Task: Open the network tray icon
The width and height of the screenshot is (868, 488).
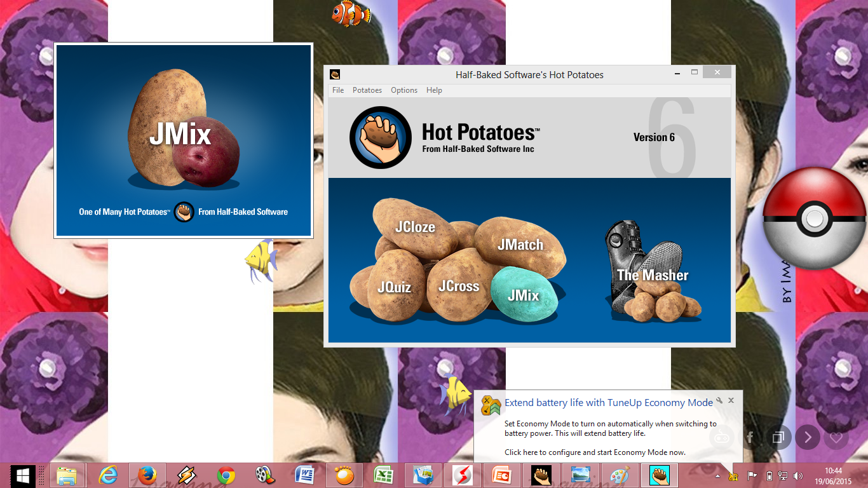Action: pyautogui.click(x=783, y=476)
